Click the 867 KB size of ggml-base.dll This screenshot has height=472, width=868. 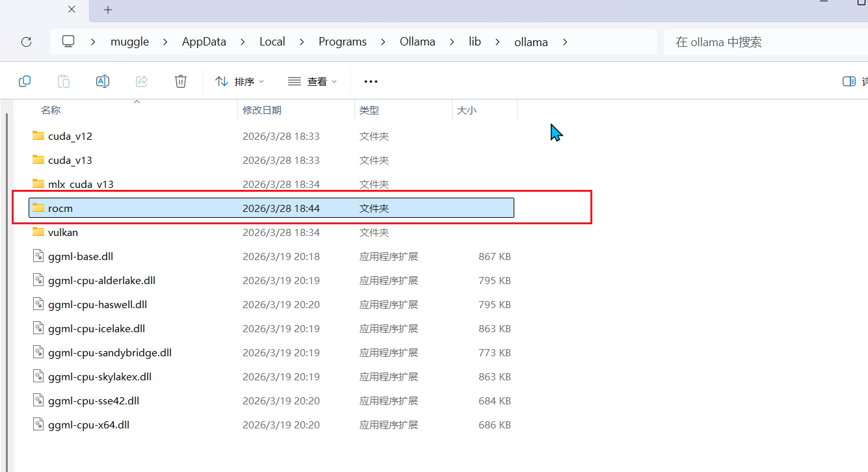point(495,256)
